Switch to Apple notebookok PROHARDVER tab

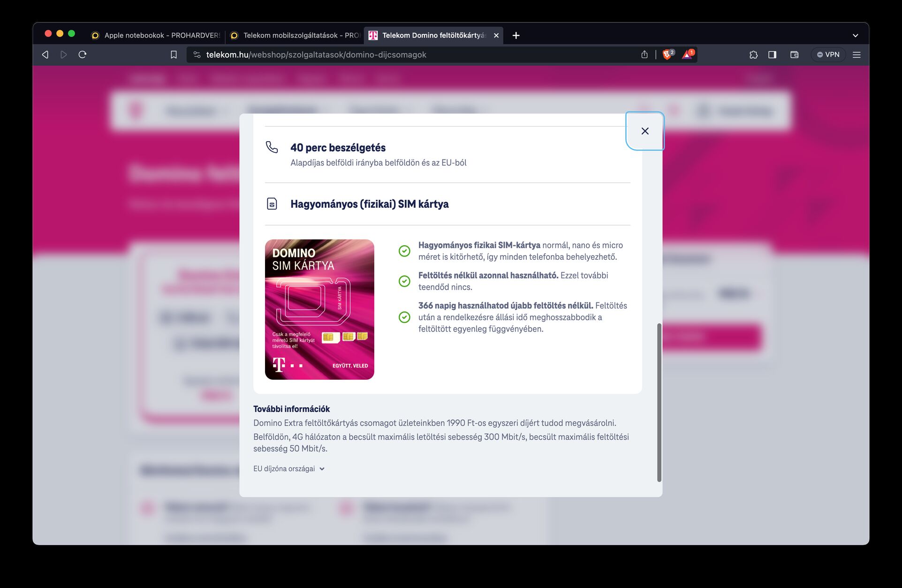click(155, 35)
